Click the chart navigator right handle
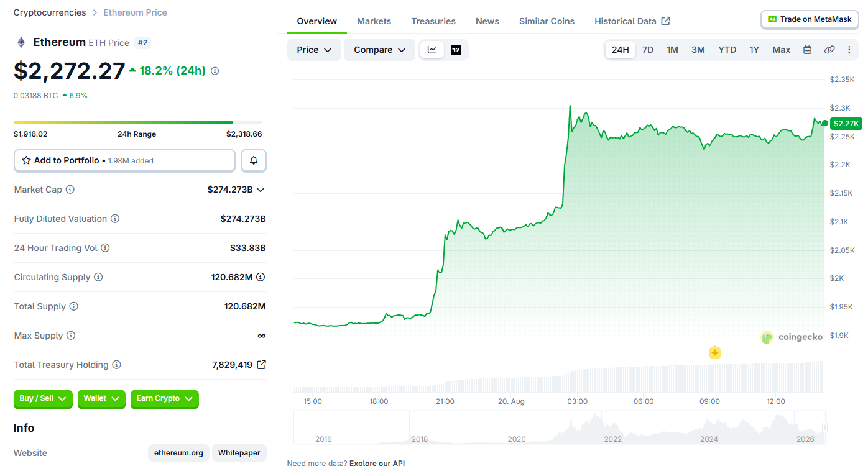Image resolution: width=868 pixels, height=466 pixels. tap(825, 427)
